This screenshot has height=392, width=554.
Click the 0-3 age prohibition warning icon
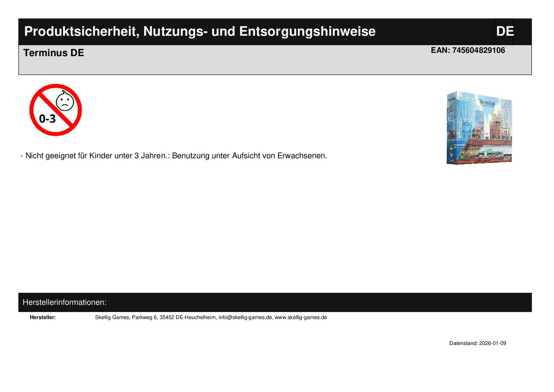point(55,110)
